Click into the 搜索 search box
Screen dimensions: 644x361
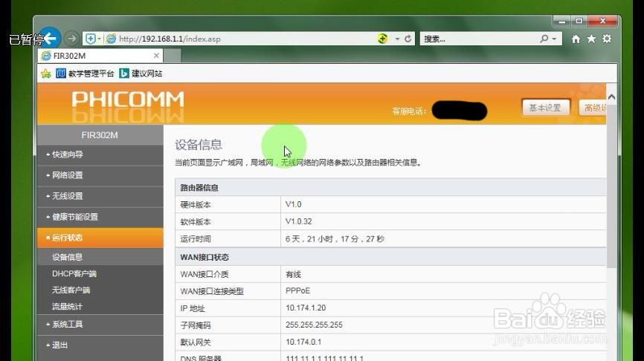[478, 39]
